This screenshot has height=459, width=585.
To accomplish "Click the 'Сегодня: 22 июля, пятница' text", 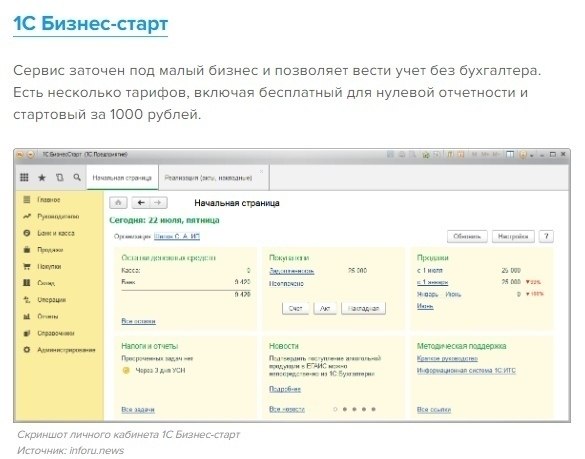I will [164, 220].
